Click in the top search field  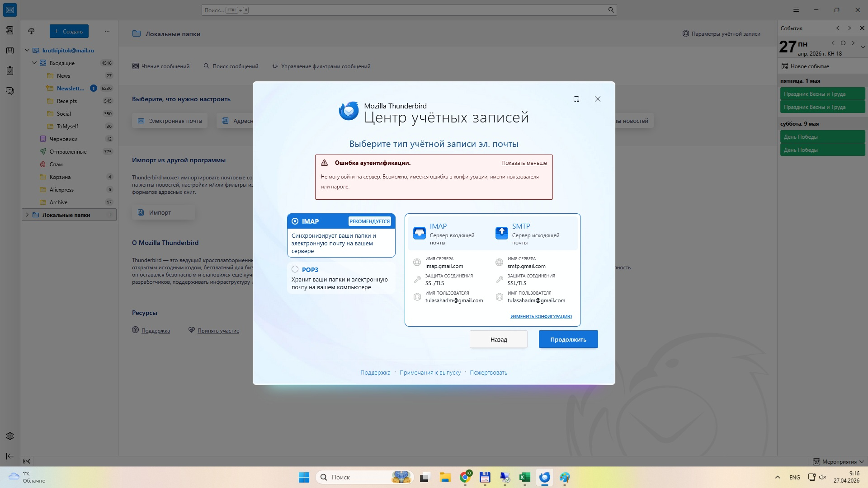(x=407, y=10)
